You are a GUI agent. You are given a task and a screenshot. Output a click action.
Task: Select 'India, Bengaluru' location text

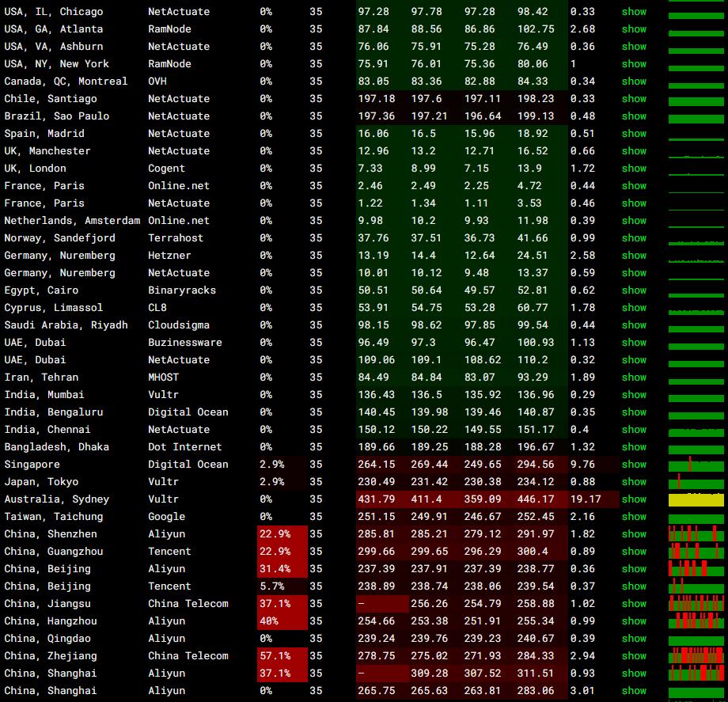click(x=54, y=412)
